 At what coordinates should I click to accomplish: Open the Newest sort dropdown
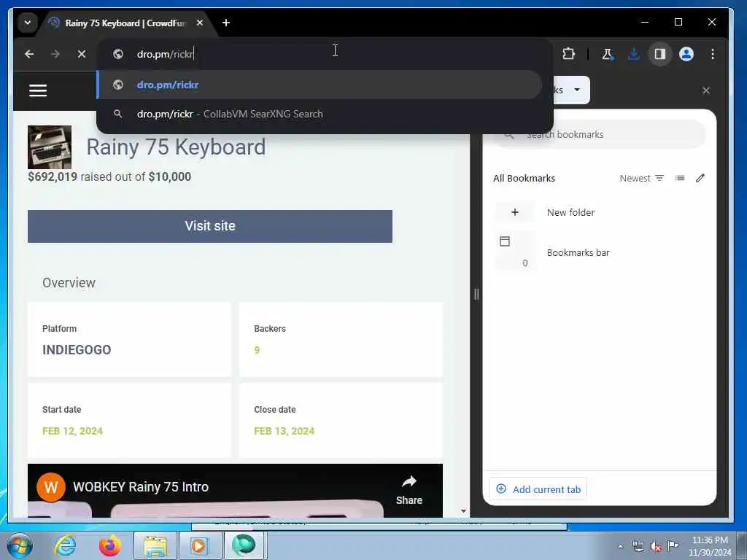641,178
